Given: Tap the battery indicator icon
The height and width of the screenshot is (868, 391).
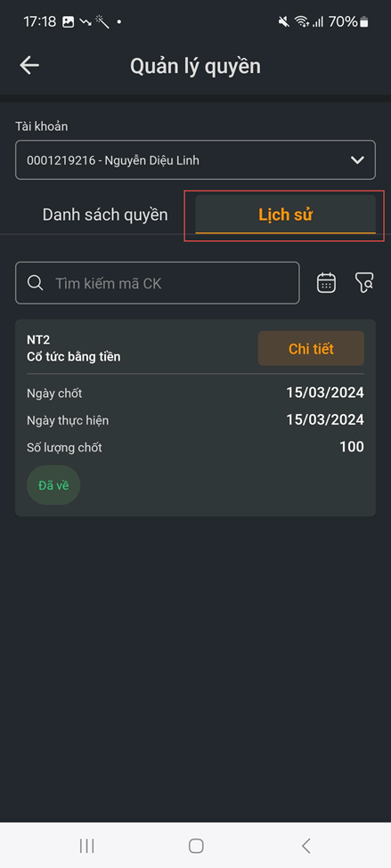Looking at the screenshot, I should tap(364, 22).
